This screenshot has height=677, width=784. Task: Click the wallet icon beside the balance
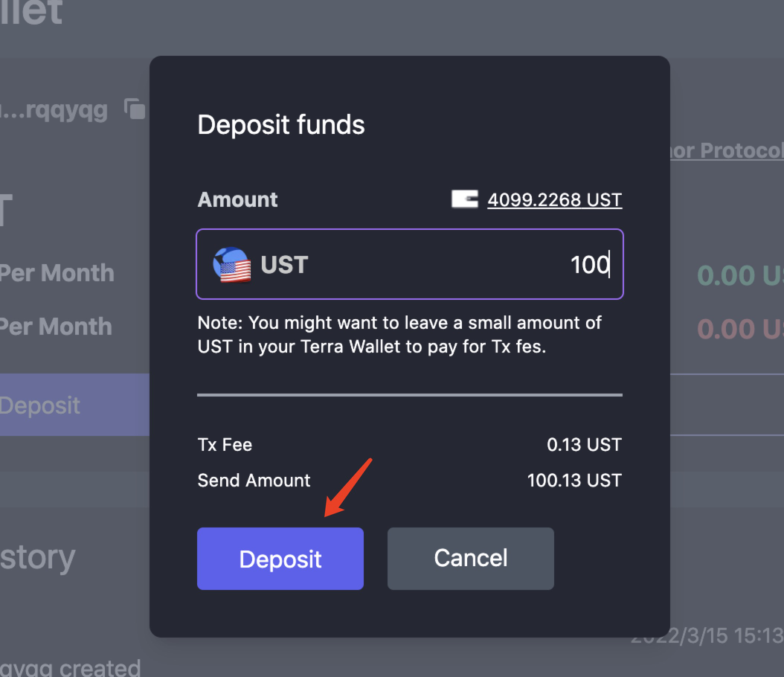tap(464, 199)
